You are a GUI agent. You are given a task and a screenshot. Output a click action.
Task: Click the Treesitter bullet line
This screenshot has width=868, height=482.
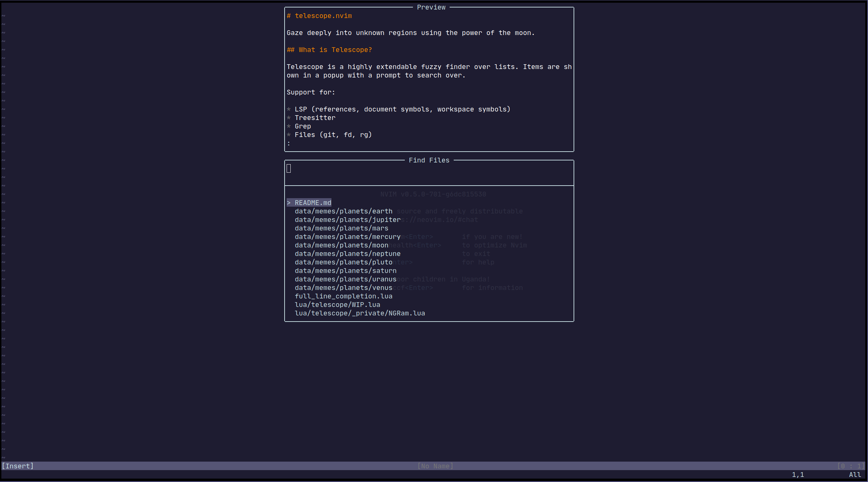click(311, 118)
